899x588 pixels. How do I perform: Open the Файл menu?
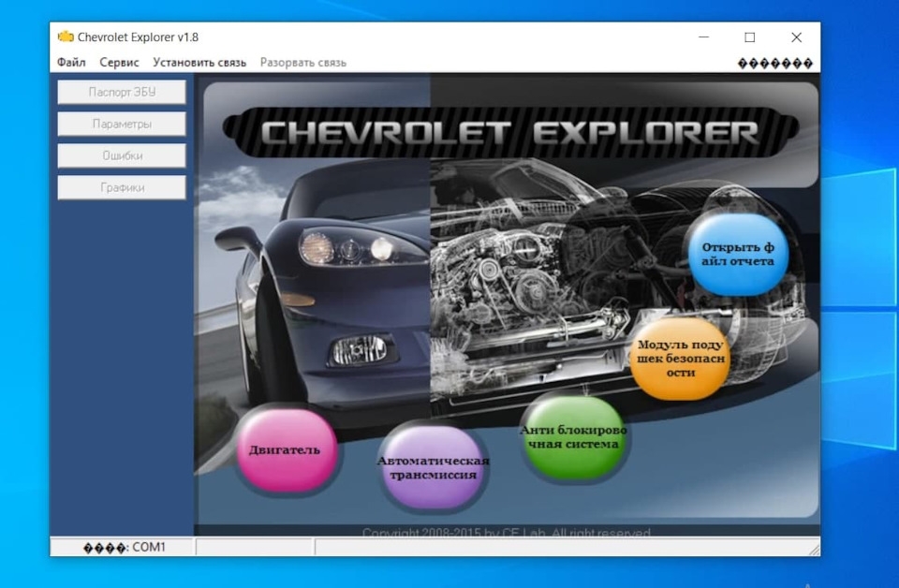pos(71,63)
